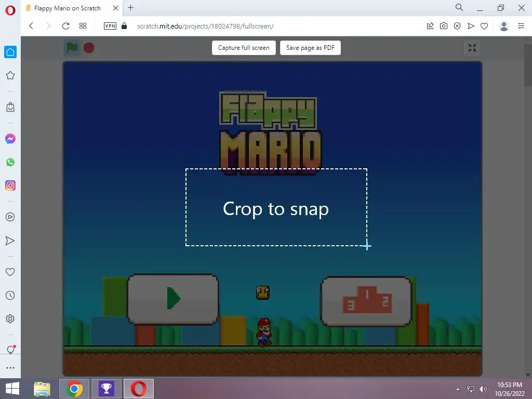Open the Home icon in the Opera sidebar
Image resolution: width=532 pixels, height=399 pixels.
(x=10, y=52)
